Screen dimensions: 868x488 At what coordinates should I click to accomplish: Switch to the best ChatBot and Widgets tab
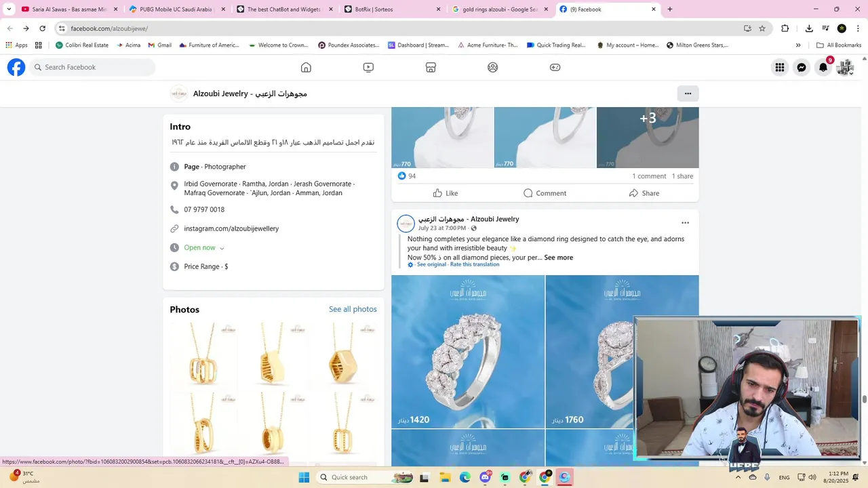[x=284, y=9]
